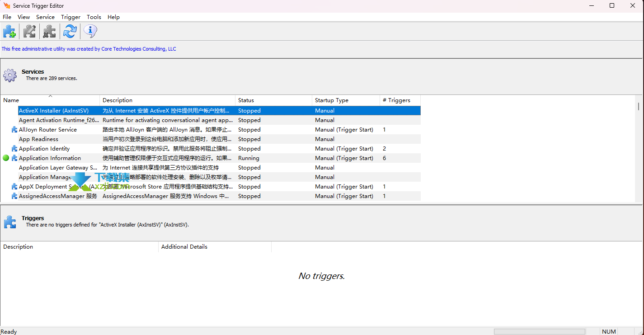Click the Additional Details column header
The height and width of the screenshot is (335, 644).
(215, 247)
